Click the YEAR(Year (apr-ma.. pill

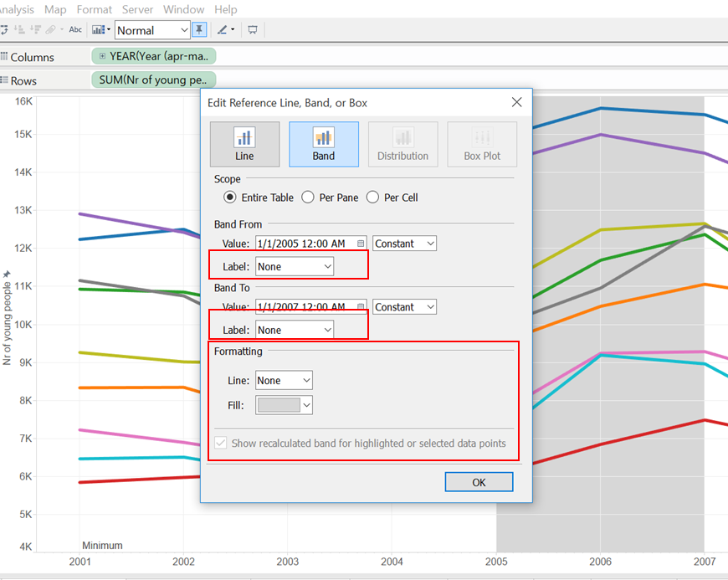154,56
